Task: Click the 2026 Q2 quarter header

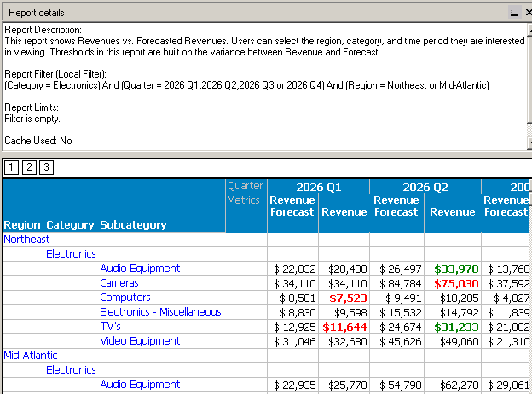Action: pos(425,187)
